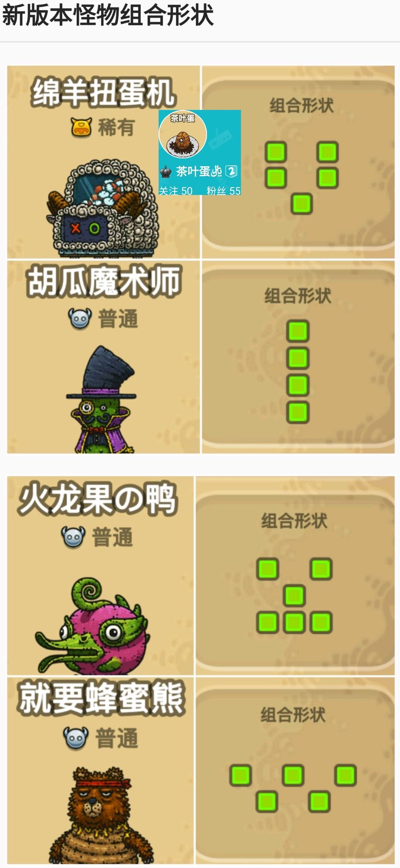Screen dimensions: 400x868
Task: Click the yellow rare monster rarity icon
Action: click(81, 127)
